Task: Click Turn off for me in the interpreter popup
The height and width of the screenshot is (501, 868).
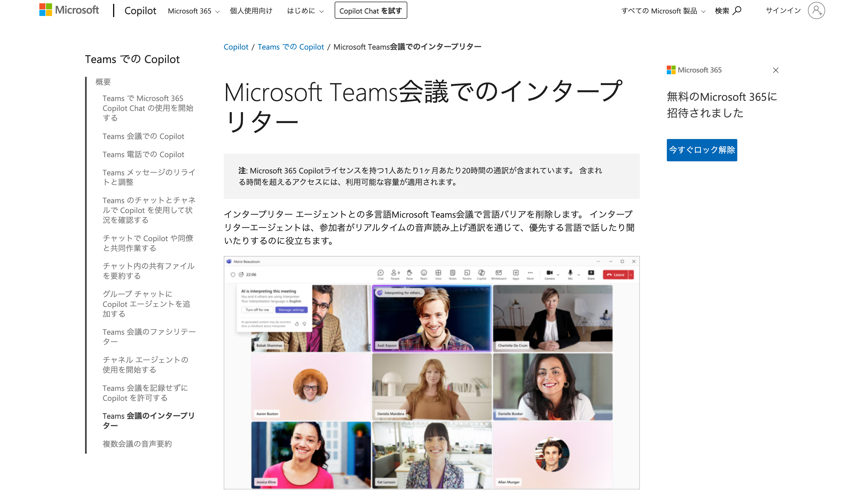Action: (x=257, y=310)
